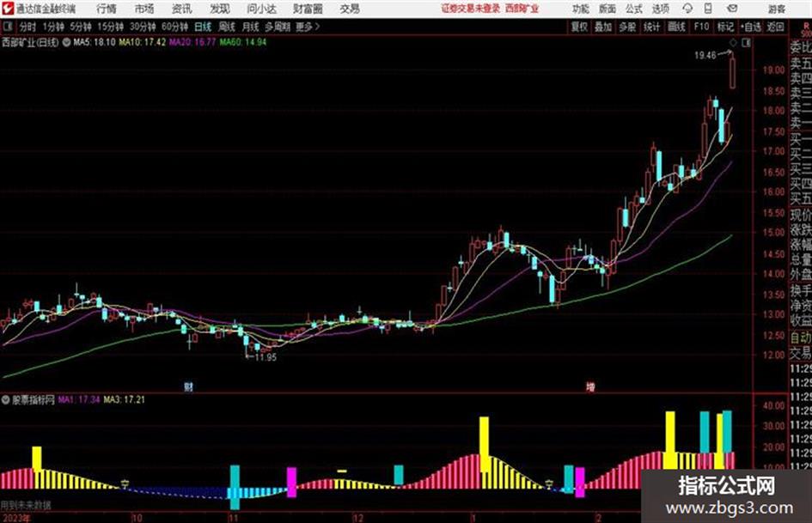The height and width of the screenshot is (523, 812).
Task: Open the 行情 menu
Action: click(x=107, y=9)
